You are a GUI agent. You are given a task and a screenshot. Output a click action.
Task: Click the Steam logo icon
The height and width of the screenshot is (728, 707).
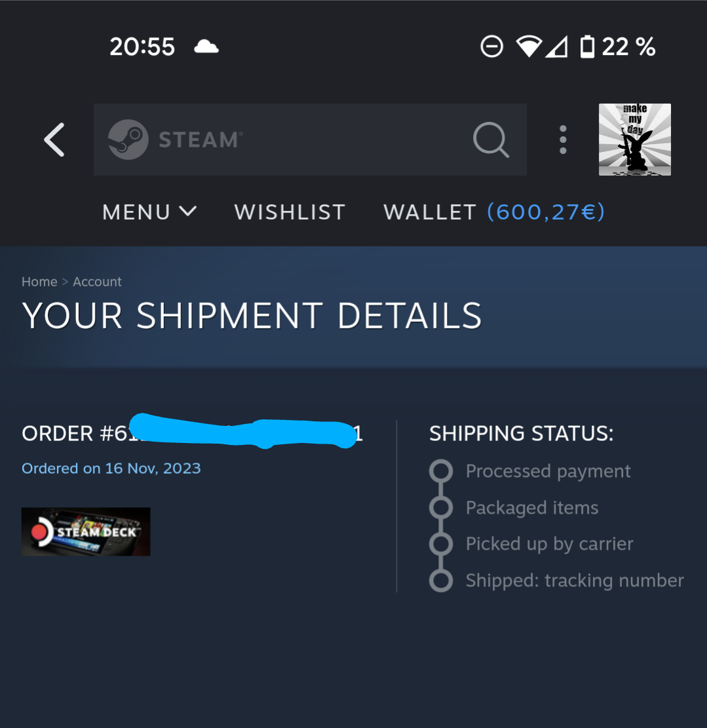pyautogui.click(x=128, y=140)
